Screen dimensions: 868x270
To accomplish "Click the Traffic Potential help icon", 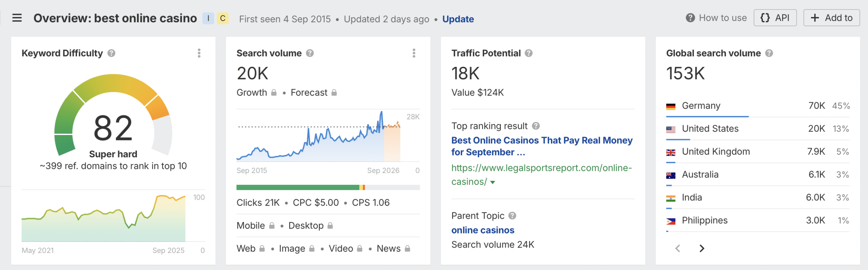I will tap(529, 53).
